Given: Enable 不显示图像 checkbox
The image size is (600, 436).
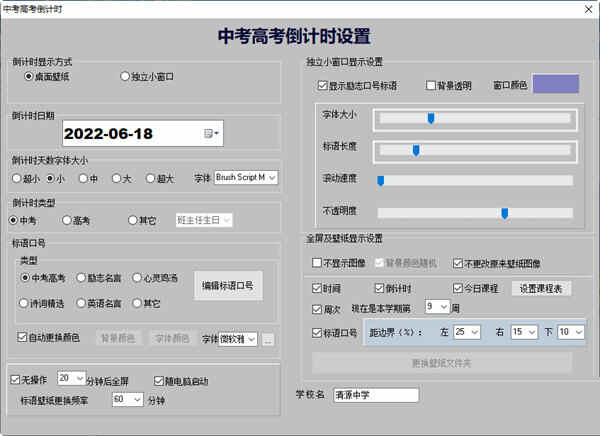Looking at the screenshot, I should (318, 263).
